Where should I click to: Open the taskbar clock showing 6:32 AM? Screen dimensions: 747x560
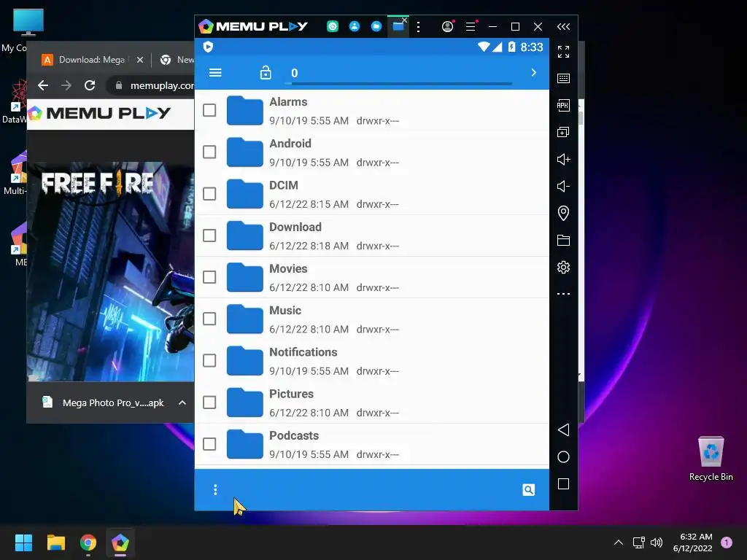coord(693,542)
